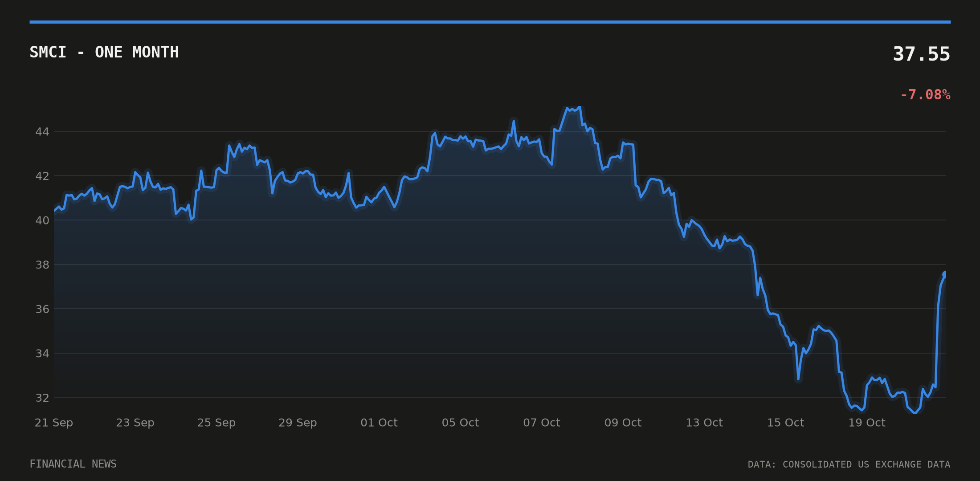Click the 25 Sep date label

[216, 423]
